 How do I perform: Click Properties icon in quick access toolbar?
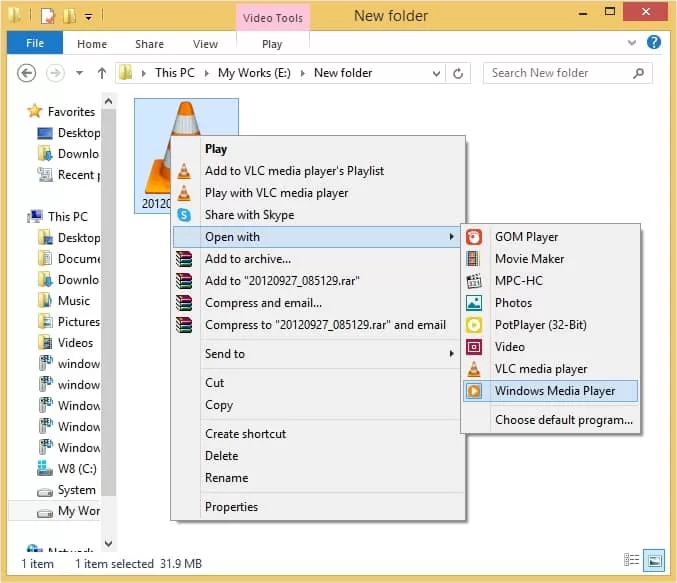click(47, 16)
